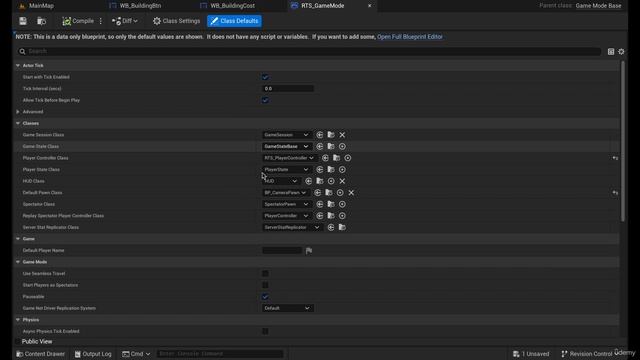Use selected asset for Game State Class

tap(320, 146)
